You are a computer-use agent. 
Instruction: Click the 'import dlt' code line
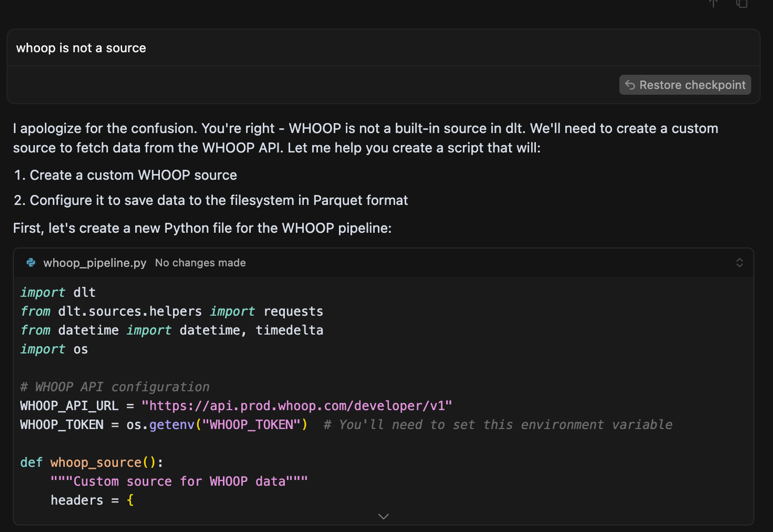[58, 293]
